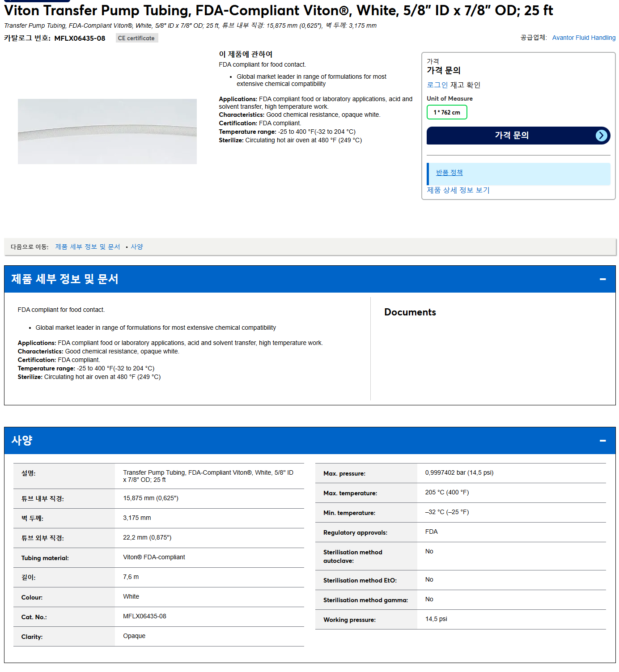Collapse the 제품 세부 정보 및 문서 section
Image resolution: width=619 pixels, height=672 pixels.
[602, 279]
